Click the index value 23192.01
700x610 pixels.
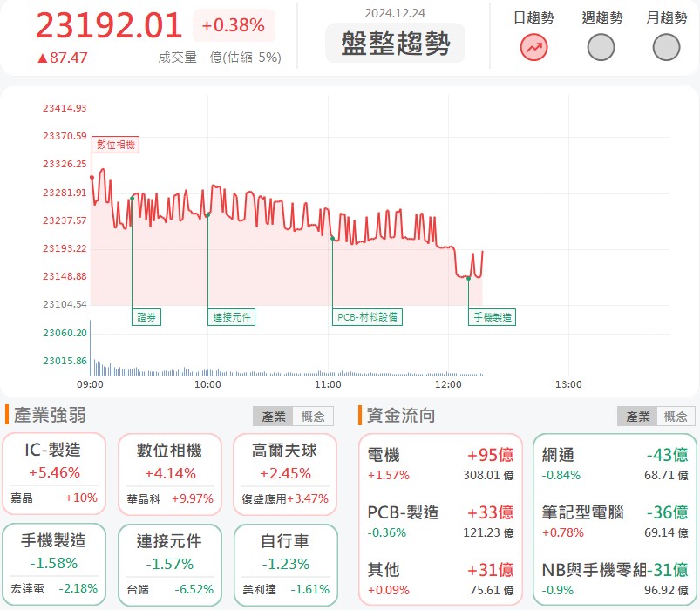pos(109,25)
